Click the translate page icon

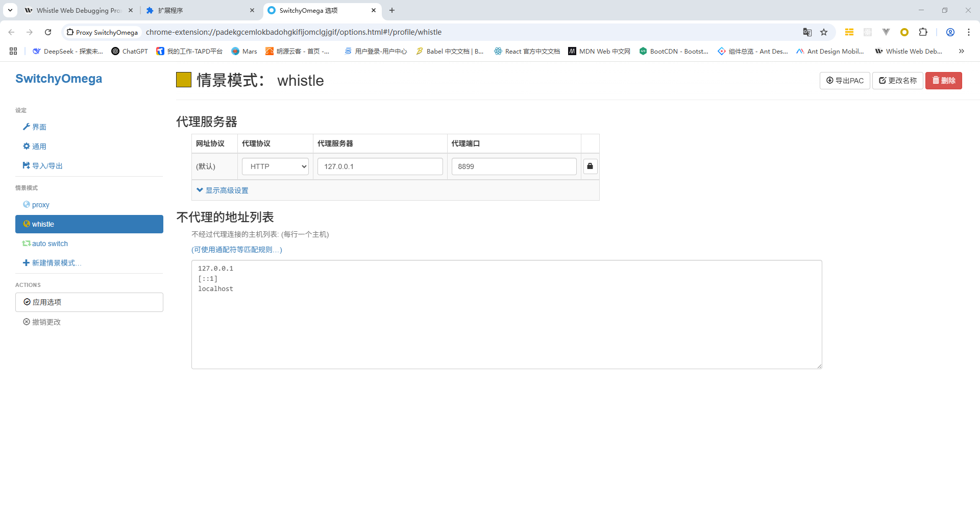click(x=807, y=32)
